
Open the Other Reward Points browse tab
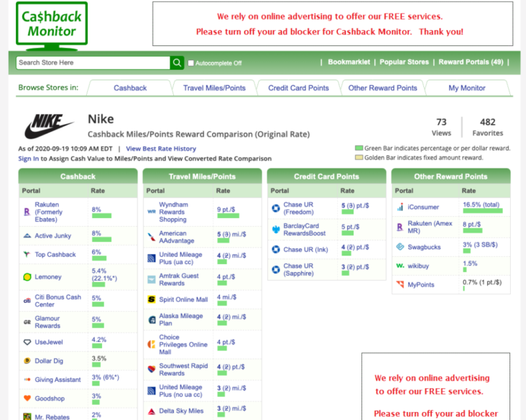382,88
